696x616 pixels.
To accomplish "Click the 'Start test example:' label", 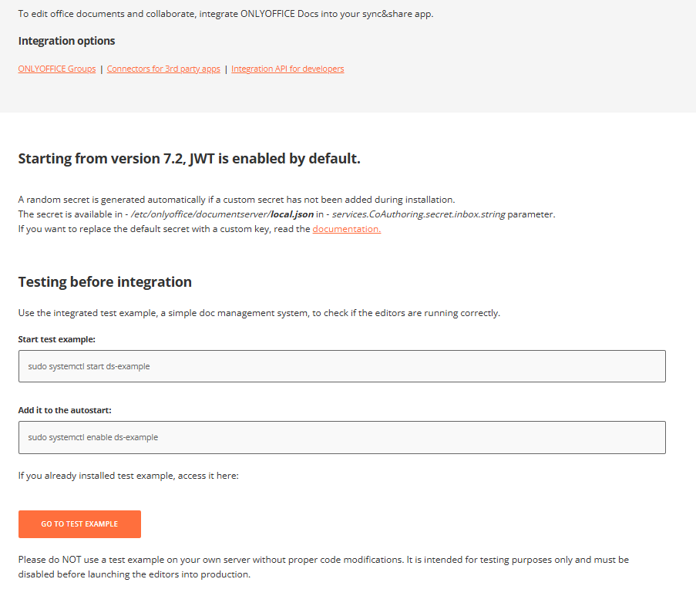I will (56, 339).
